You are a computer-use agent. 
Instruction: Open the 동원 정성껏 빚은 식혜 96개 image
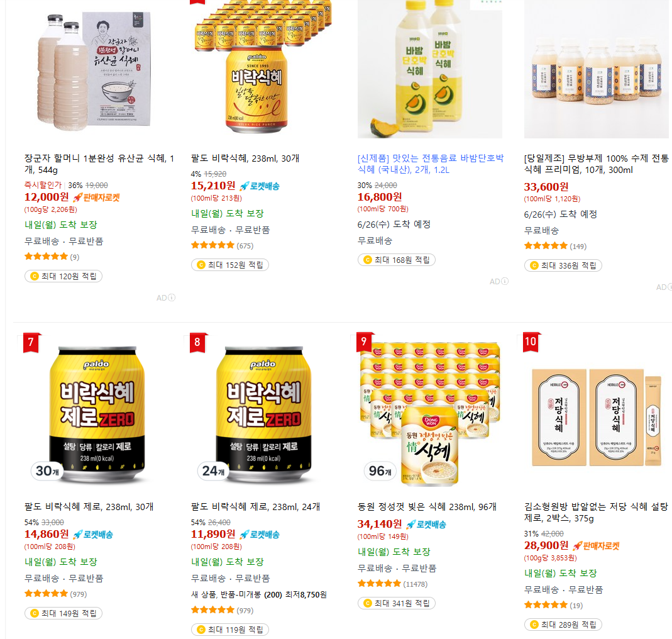click(x=430, y=413)
